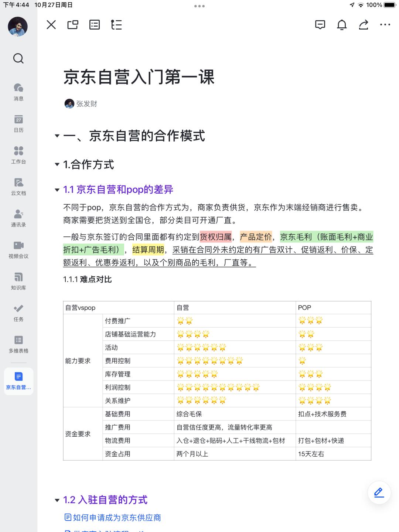The height and width of the screenshot is (532, 399).
Task: Open the more options ellipsis menu
Action: point(385,25)
